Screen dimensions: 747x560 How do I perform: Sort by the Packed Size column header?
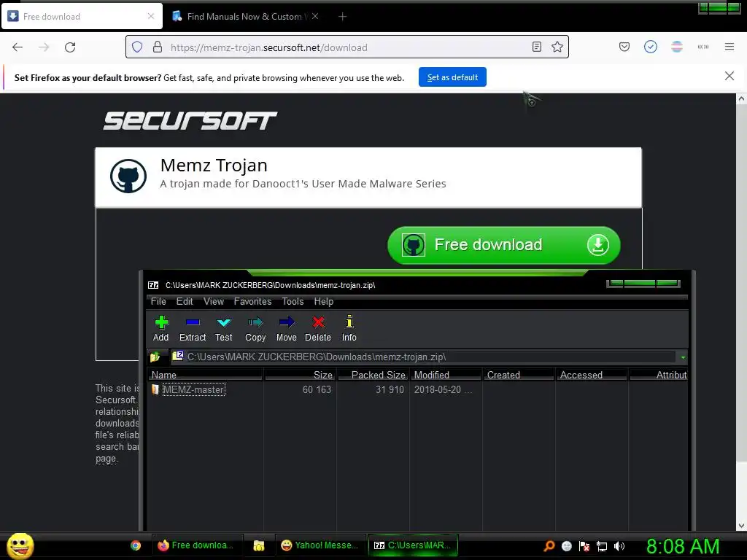(373, 375)
